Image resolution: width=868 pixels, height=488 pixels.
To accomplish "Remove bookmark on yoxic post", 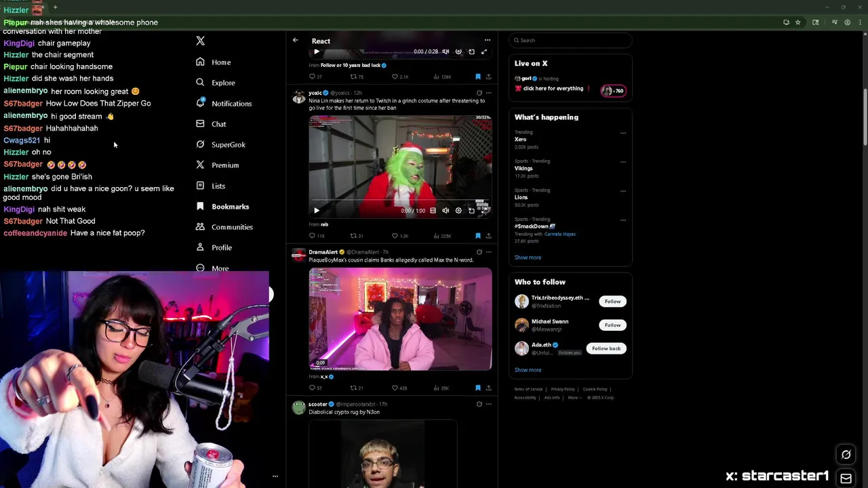I will [478, 236].
